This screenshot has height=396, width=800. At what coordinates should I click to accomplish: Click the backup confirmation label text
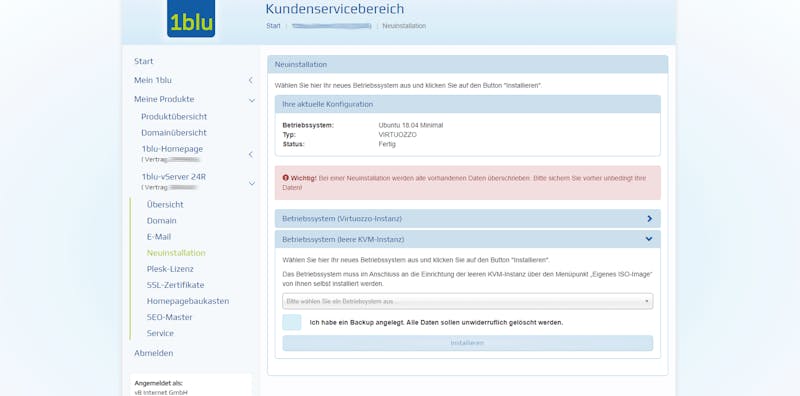tap(436, 323)
